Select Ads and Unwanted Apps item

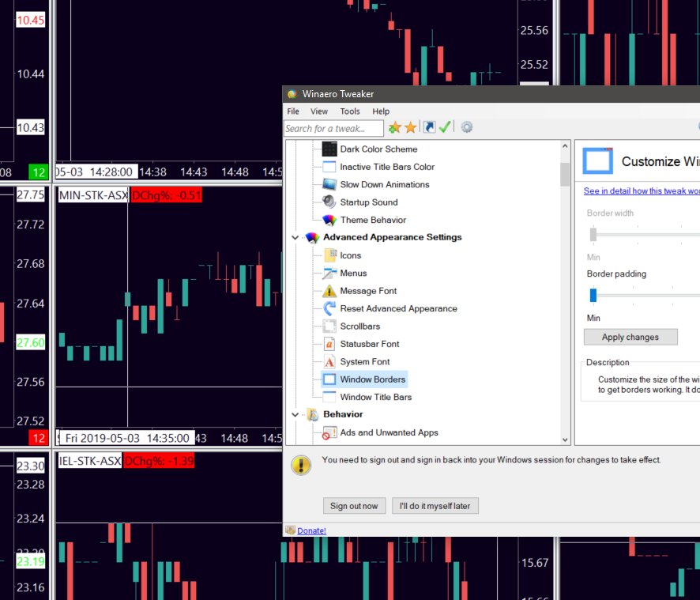coord(389,432)
